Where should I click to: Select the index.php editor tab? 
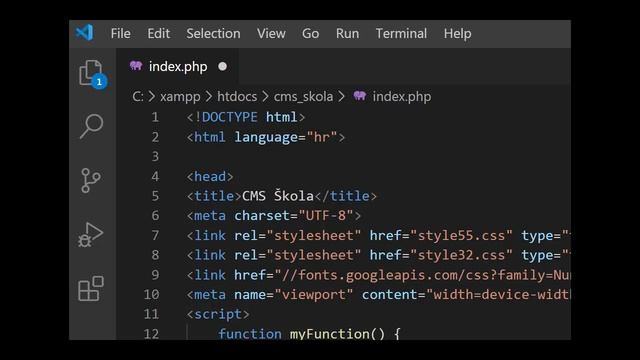(x=178, y=66)
